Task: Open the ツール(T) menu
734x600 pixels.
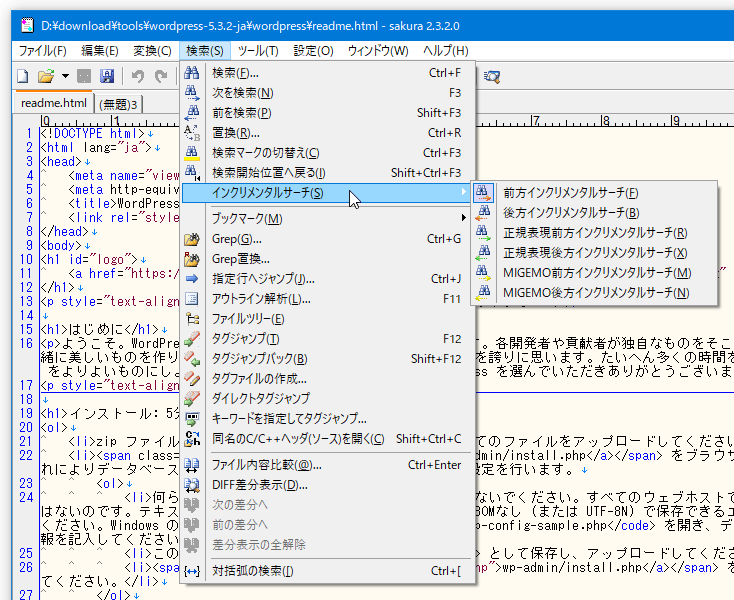Action: pyautogui.click(x=258, y=51)
